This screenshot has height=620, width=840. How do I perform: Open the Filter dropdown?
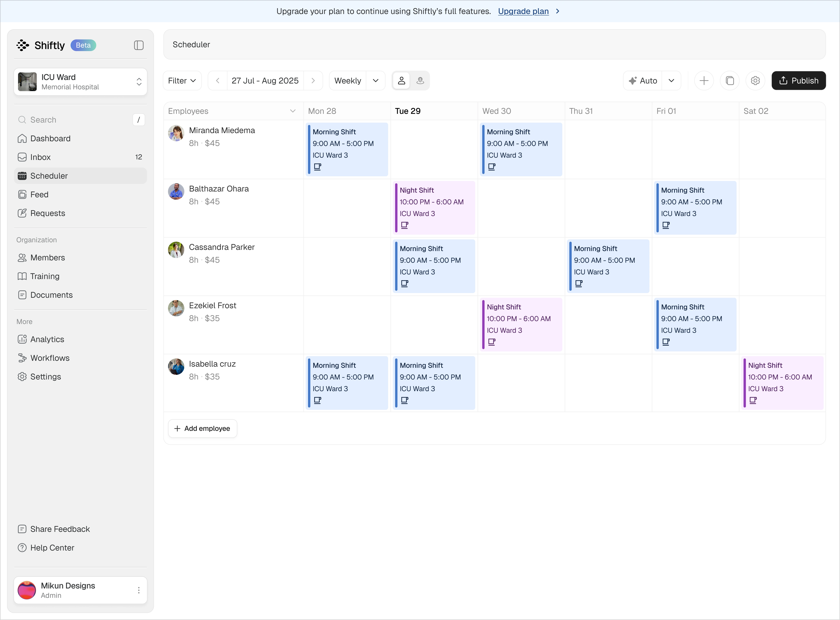click(182, 81)
